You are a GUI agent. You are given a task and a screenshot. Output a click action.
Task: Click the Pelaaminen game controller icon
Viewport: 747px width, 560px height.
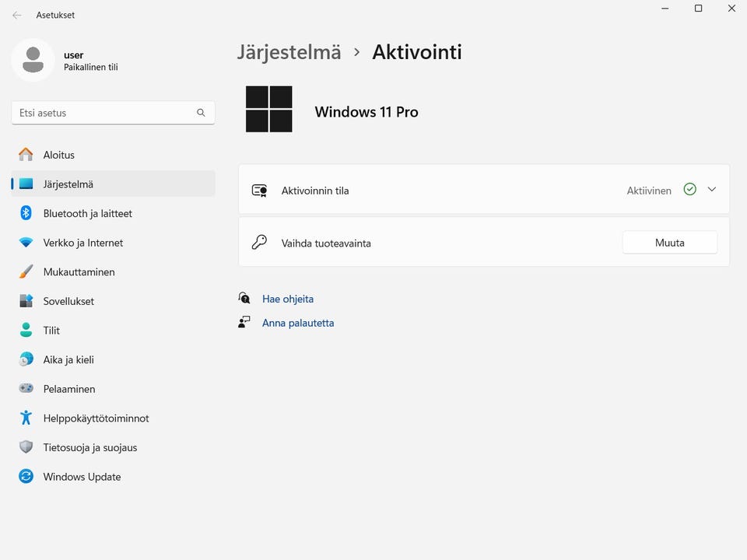click(26, 389)
